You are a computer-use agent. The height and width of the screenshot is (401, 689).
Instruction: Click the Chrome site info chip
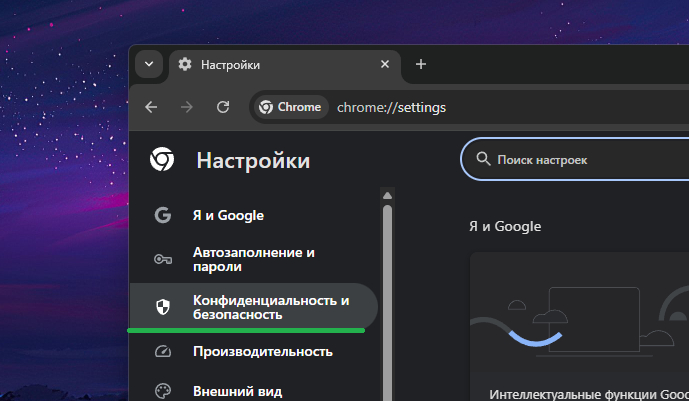click(x=291, y=107)
